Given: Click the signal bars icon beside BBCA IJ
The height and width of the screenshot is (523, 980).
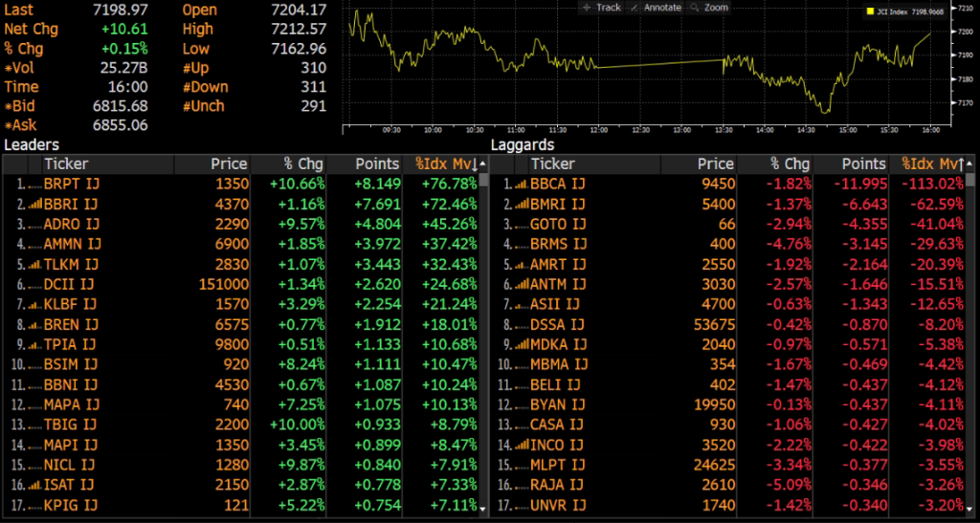Looking at the screenshot, I should (x=522, y=185).
